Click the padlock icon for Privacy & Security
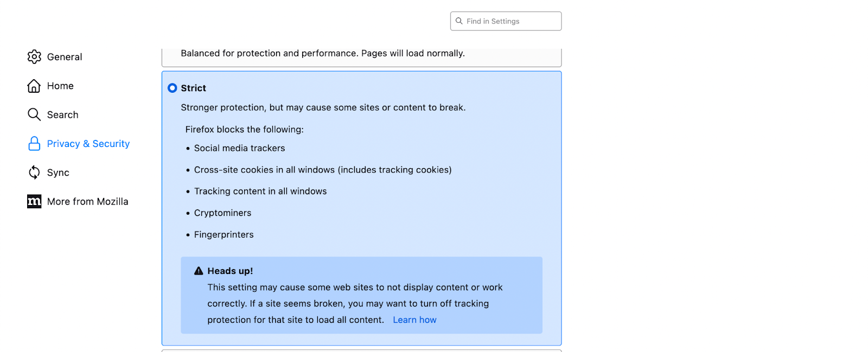The image size is (868, 352). coord(34,144)
